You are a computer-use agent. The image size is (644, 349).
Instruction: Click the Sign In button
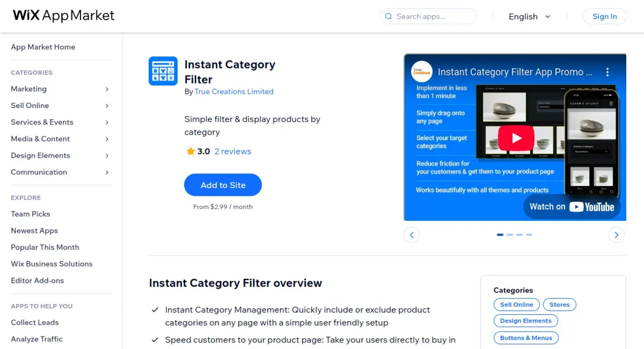(605, 16)
